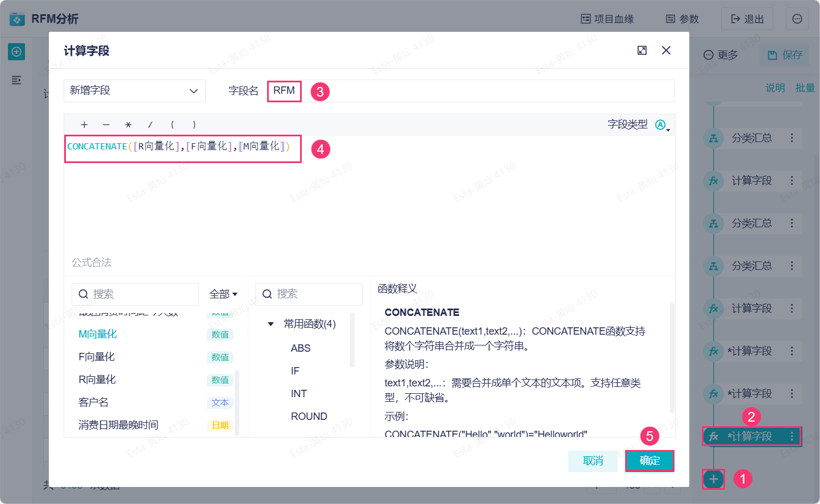Collapse the 常用函数(4) group

tap(270, 324)
